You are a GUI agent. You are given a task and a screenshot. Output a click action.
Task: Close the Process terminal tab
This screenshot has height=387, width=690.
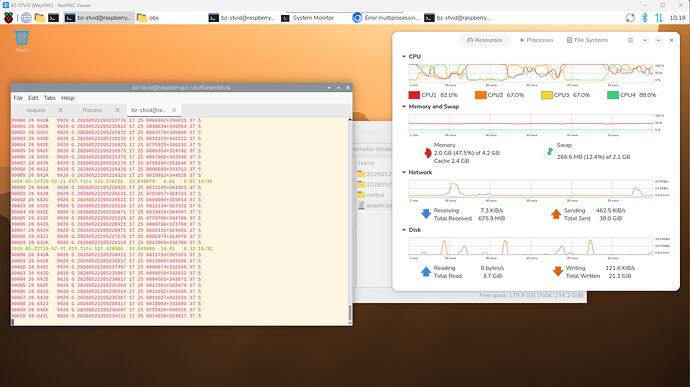(x=117, y=110)
